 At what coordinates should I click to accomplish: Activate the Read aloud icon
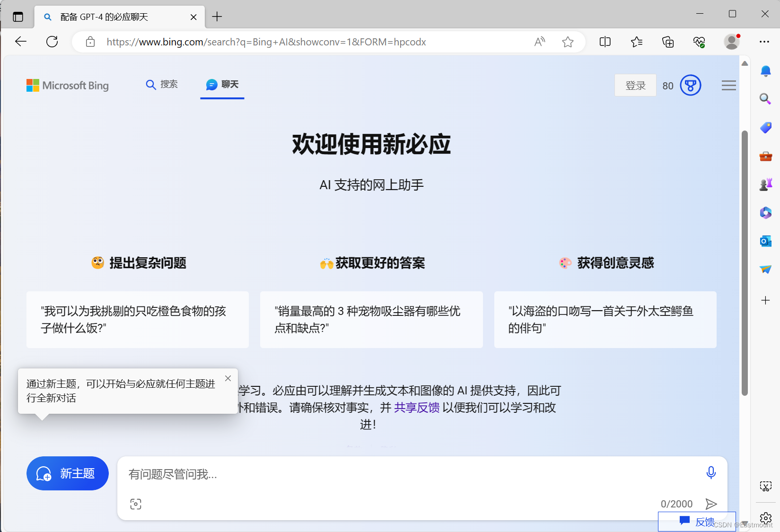pyautogui.click(x=540, y=42)
